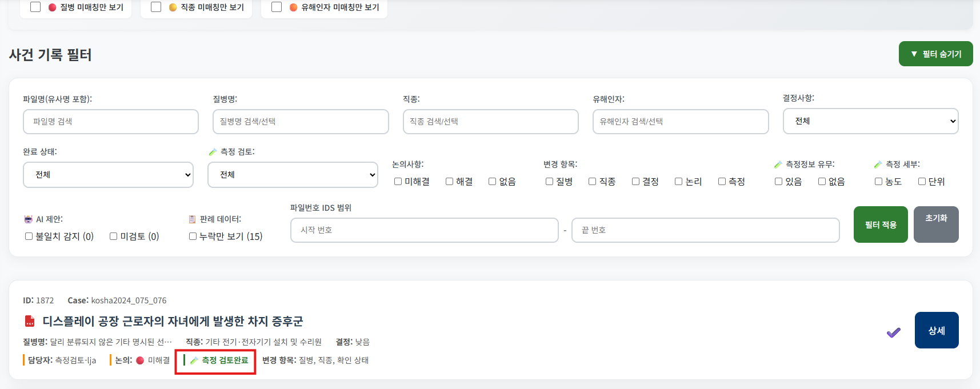Check 농도 under 측정 세부

[x=879, y=182]
